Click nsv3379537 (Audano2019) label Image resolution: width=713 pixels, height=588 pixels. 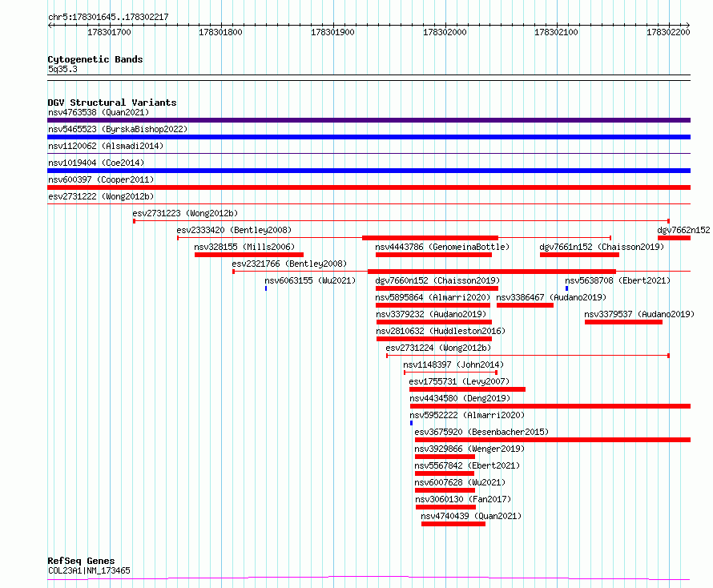639,314
